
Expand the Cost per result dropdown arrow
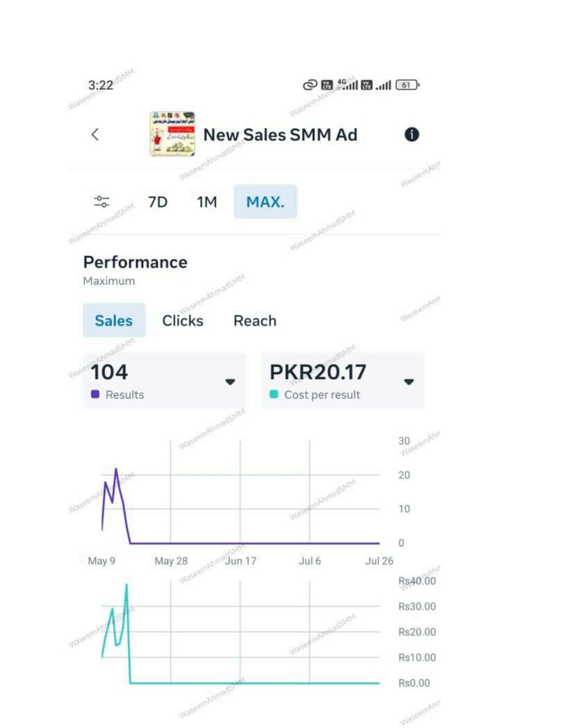click(409, 382)
